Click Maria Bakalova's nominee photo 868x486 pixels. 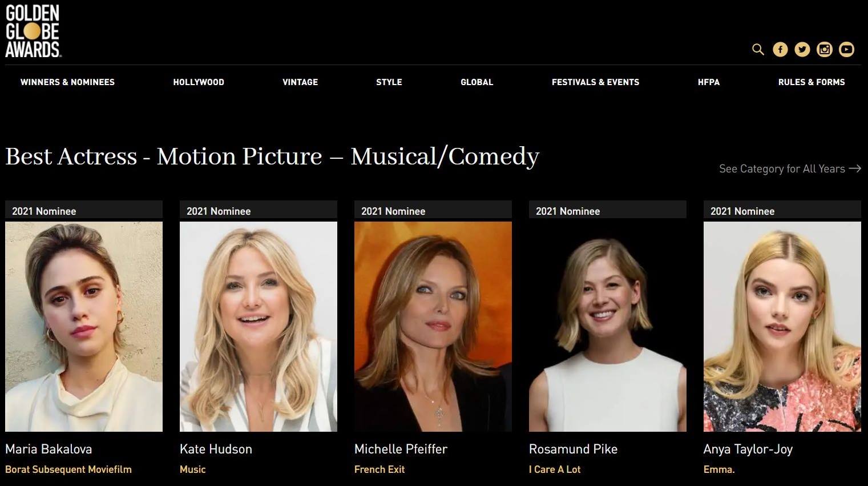pyautogui.click(x=84, y=327)
